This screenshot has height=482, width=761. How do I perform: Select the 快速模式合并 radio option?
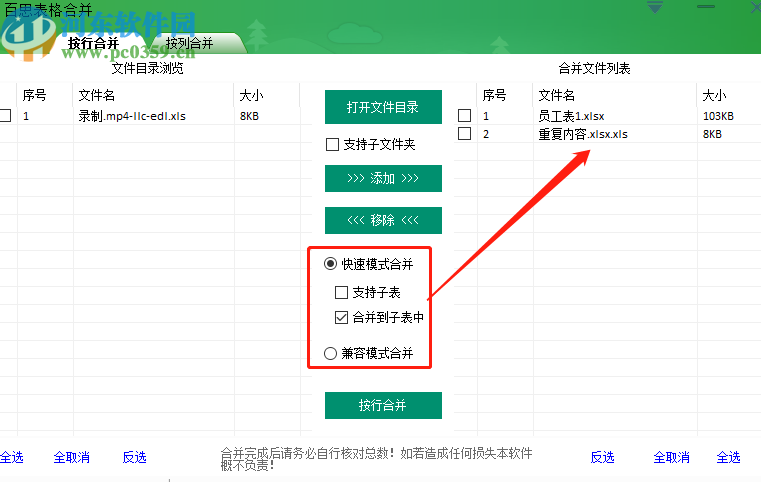[x=331, y=265]
